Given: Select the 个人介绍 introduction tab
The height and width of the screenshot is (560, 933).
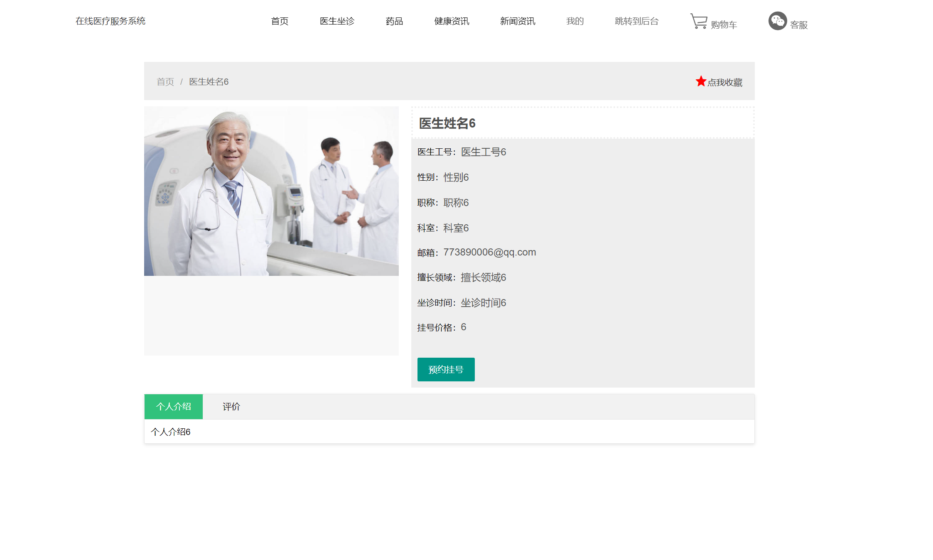Looking at the screenshot, I should tap(173, 406).
